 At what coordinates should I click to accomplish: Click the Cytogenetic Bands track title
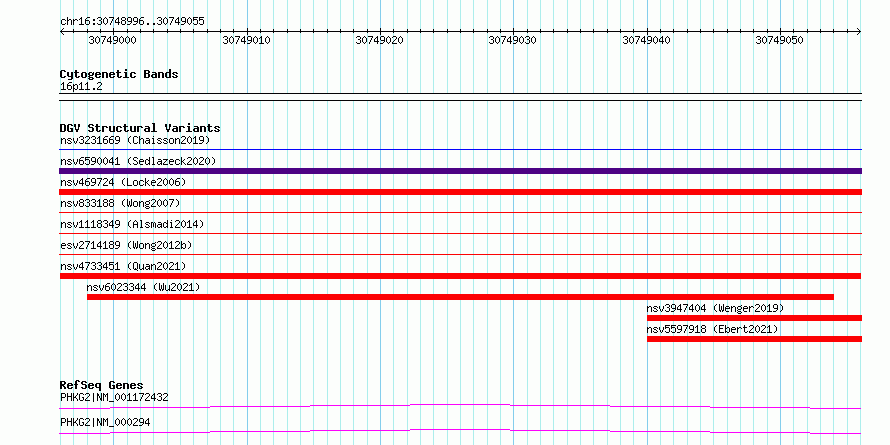[x=119, y=74]
